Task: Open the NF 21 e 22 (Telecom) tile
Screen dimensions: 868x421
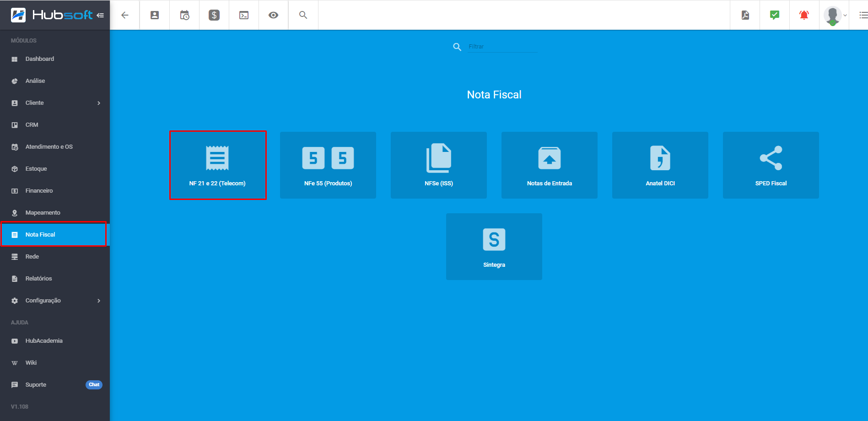Action: (218, 165)
